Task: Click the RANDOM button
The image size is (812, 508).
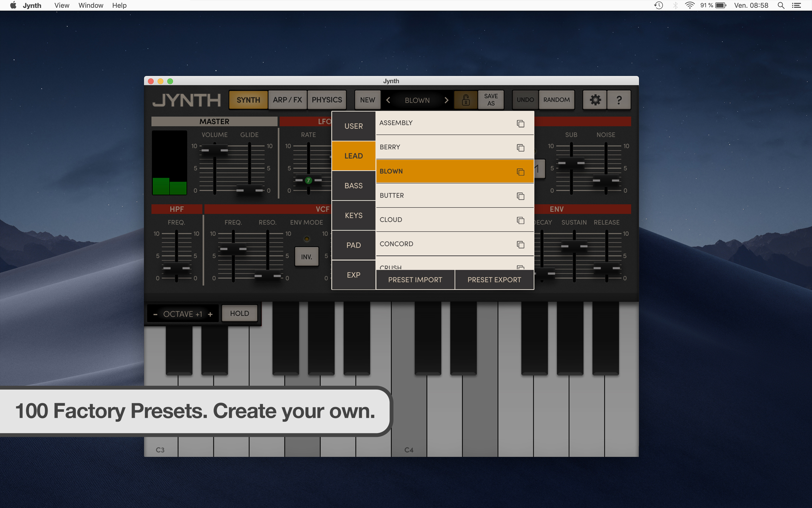Action: tap(556, 100)
